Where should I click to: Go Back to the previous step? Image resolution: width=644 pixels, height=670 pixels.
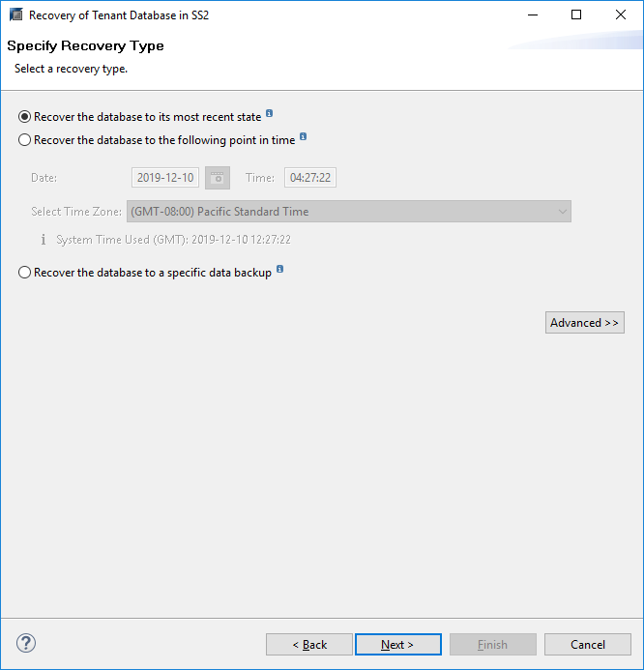point(309,645)
